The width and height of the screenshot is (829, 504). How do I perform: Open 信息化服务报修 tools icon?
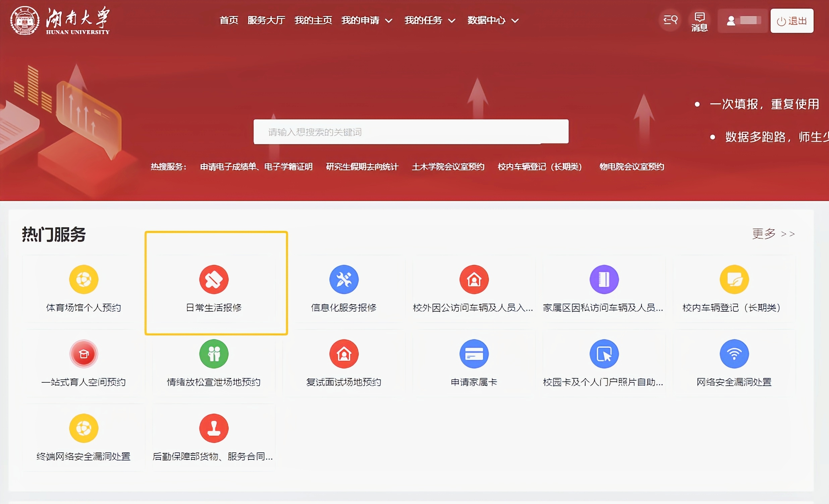coord(344,279)
